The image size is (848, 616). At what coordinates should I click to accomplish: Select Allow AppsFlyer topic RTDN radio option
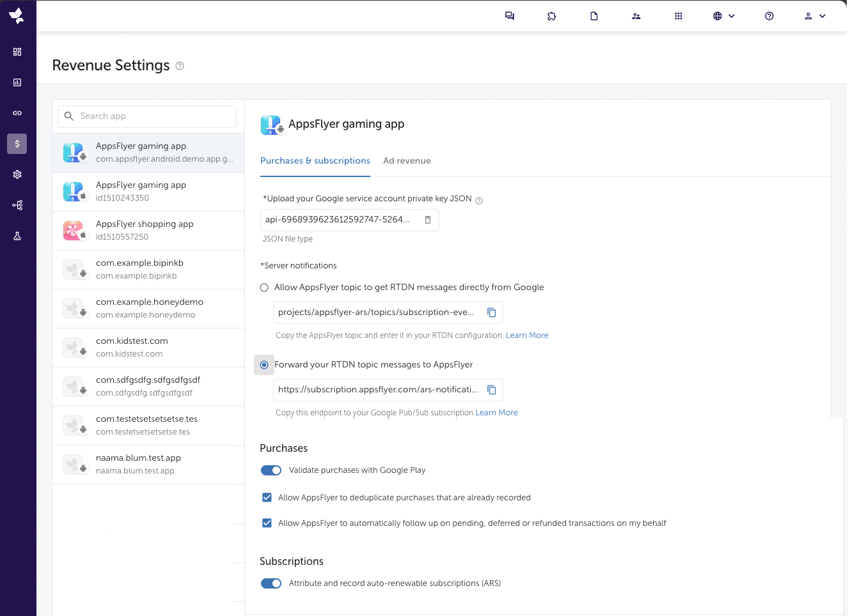264,288
